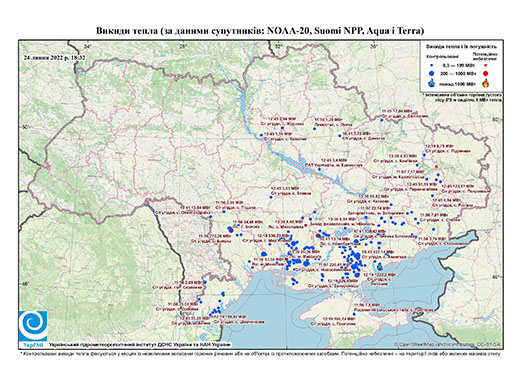Screen dimensions: 520x368
Task: Click the 0,3 — 199 МВт legend label
Action: (x=459, y=65)
